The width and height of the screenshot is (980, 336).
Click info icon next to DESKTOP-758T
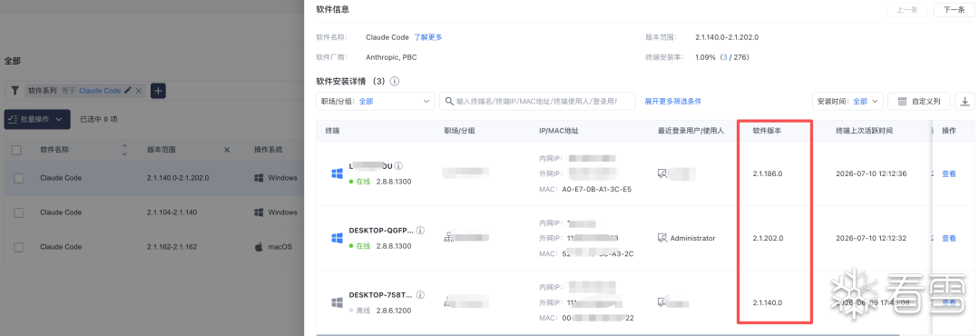(420, 295)
